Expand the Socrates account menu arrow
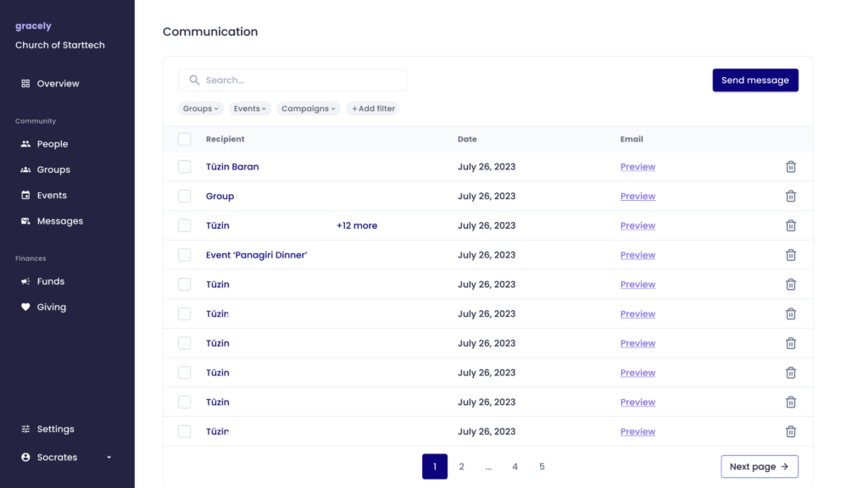The image size is (868, 488). 109,457
